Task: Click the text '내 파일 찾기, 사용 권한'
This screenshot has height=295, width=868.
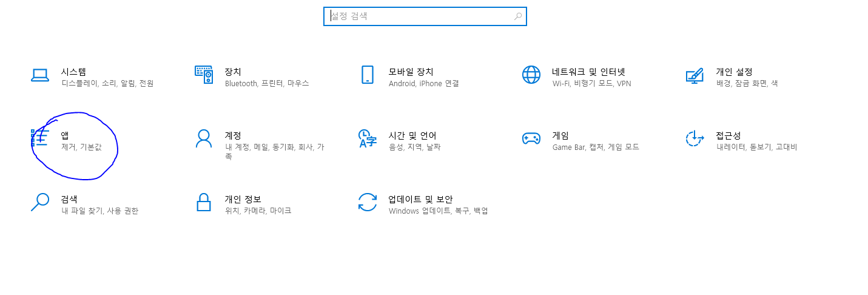Action: (100, 211)
